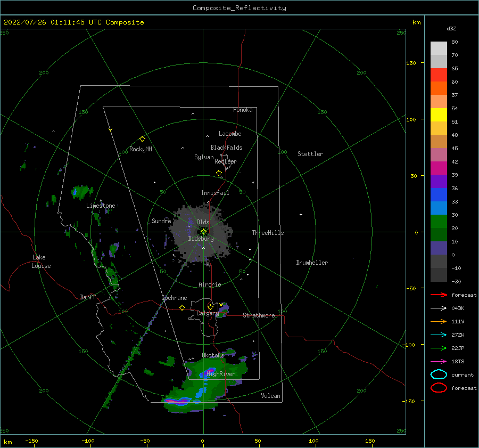Click the ThreeHills label
The width and height of the screenshot is (479, 448).
tap(268, 233)
